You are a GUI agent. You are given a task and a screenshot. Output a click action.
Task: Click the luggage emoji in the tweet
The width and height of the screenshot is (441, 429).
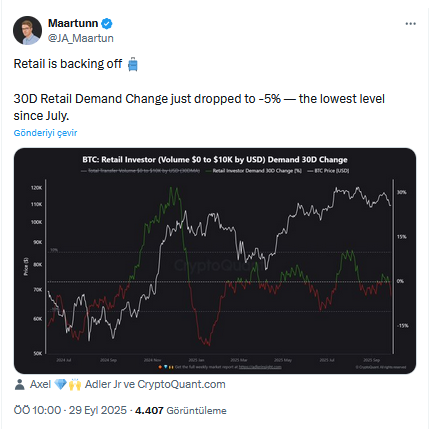133,64
